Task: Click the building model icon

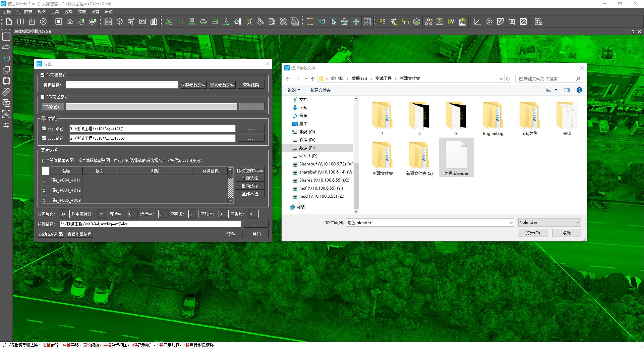Action: (x=154, y=22)
